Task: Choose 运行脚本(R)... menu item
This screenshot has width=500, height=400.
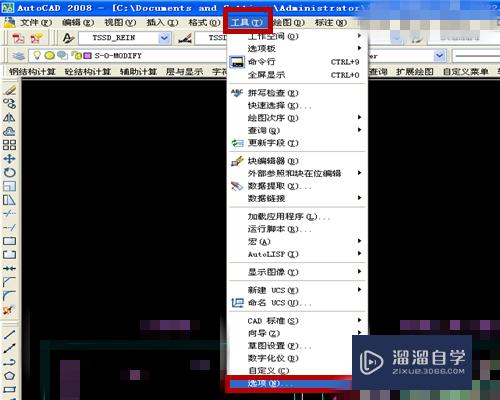Action: coord(298,229)
